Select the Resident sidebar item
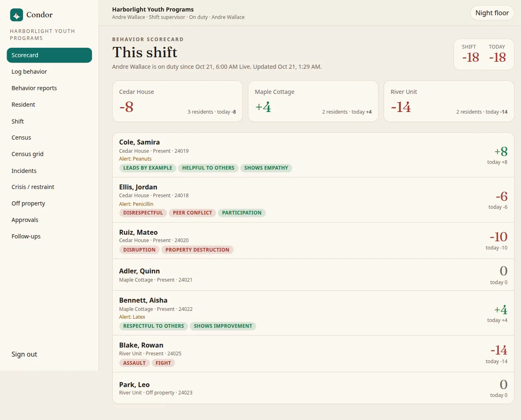The width and height of the screenshot is (521, 420). pyautogui.click(x=49, y=105)
